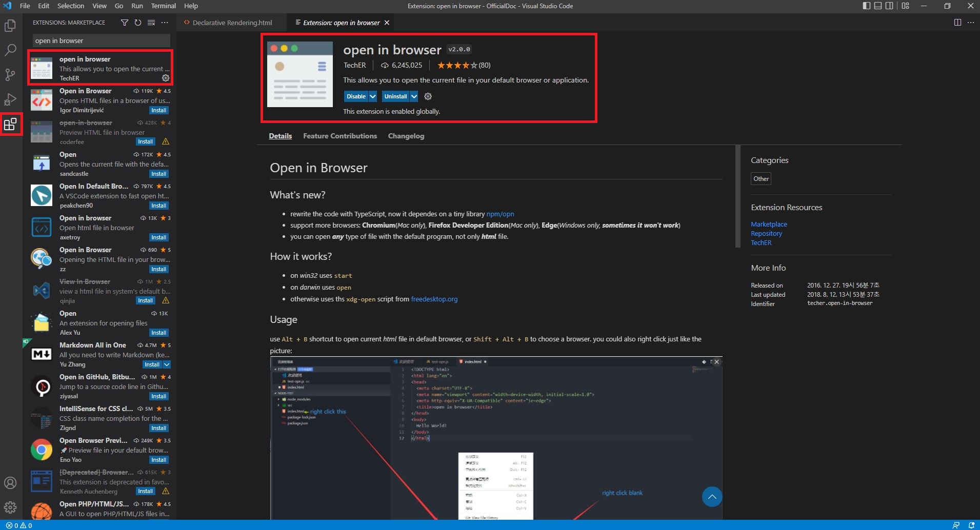This screenshot has width=980, height=530.
Task: Show errors and warnings in status bar
Action: coord(19,525)
